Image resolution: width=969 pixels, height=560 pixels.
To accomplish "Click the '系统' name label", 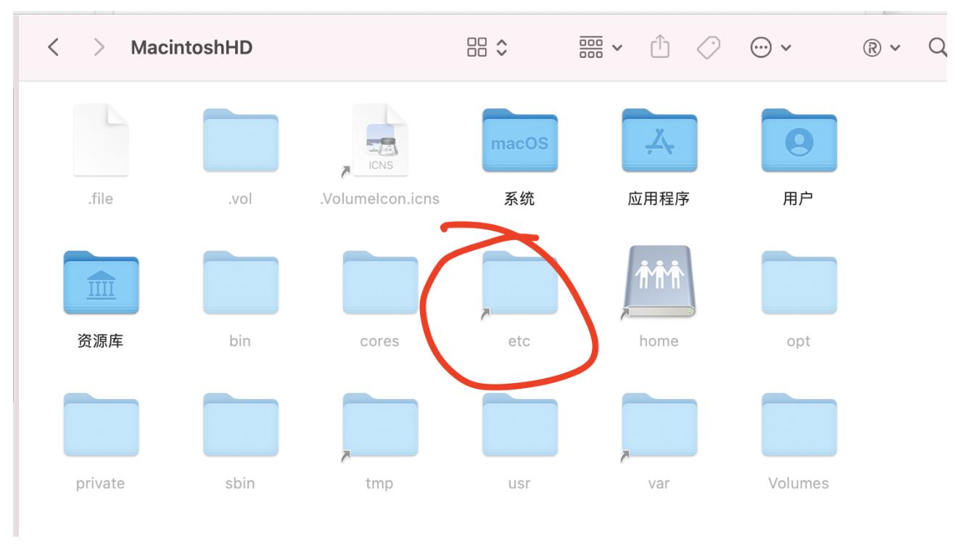I will pos(519,199).
